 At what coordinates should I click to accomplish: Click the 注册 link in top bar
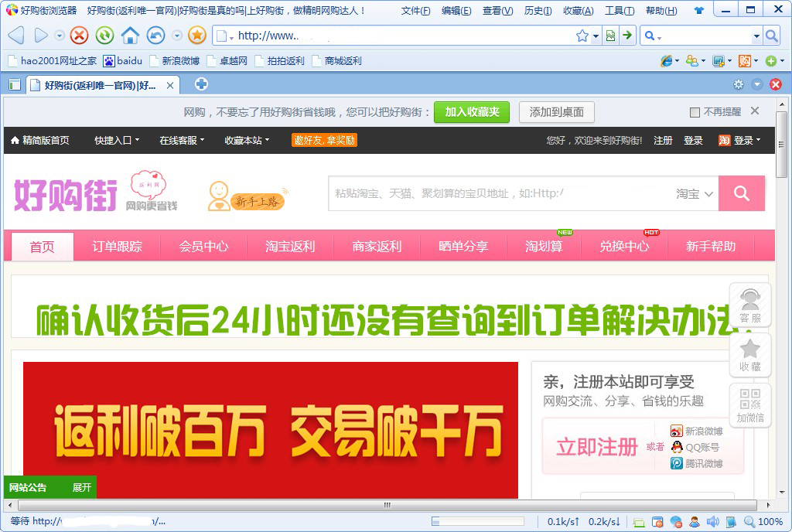tap(663, 140)
